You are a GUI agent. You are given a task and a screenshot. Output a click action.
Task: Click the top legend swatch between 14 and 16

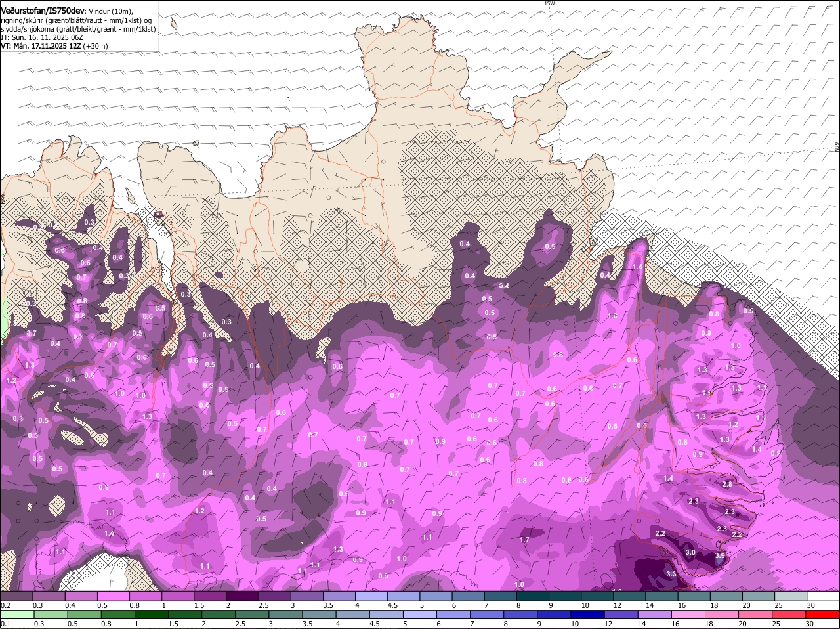coord(661,596)
